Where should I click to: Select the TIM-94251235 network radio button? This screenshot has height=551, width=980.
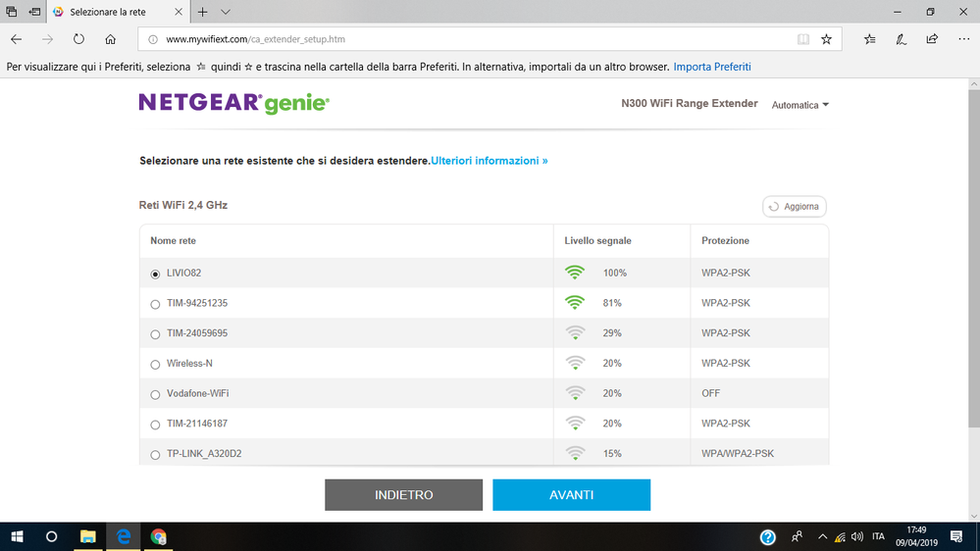coord(155,304)
